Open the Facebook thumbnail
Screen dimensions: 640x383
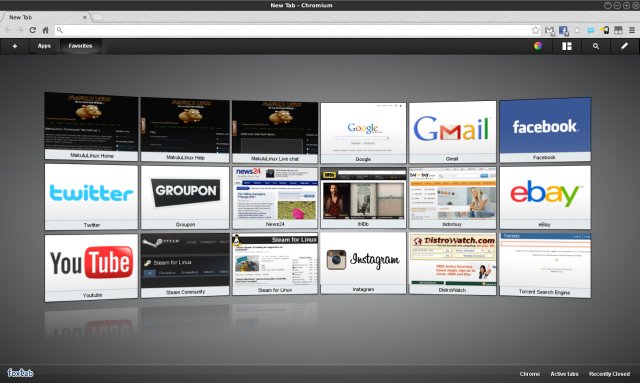[x=545, y=129]
